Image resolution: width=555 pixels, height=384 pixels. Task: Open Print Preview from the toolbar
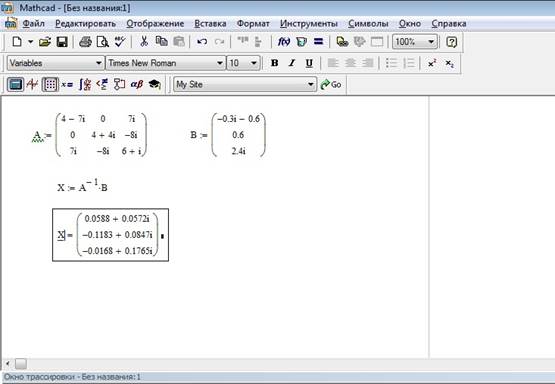pyautogui.click(x=103, y=42)
